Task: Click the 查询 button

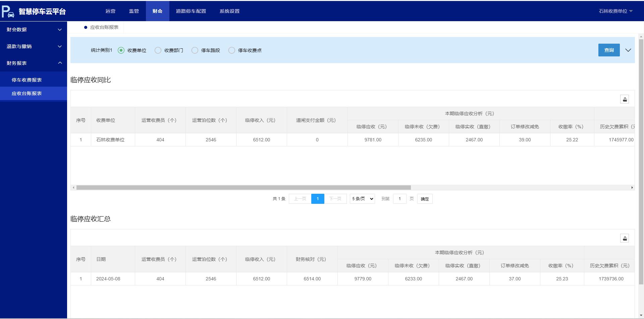Action: click(609, 50)
